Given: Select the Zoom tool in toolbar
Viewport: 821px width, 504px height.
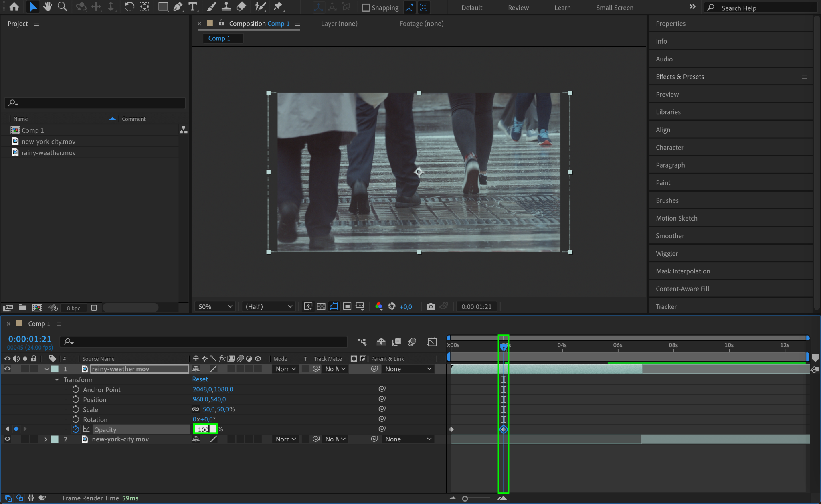Looking at the screenshot, I should click(62, 7).
